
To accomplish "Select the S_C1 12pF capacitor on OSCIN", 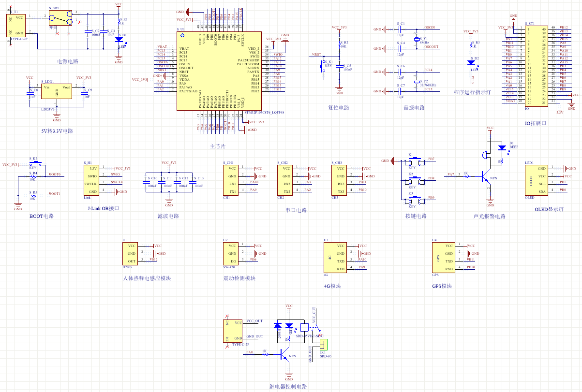I will (400, 29).
